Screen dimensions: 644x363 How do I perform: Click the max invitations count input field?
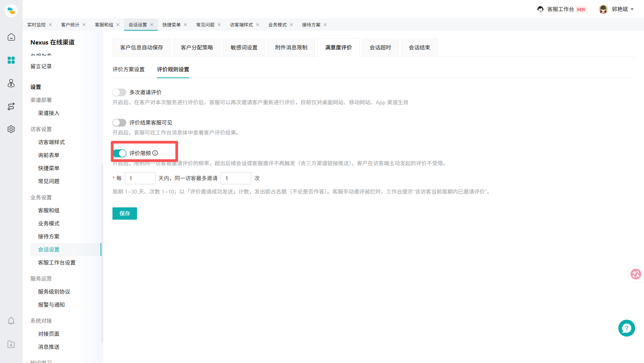pyautogui.click(x=236, y=178)
